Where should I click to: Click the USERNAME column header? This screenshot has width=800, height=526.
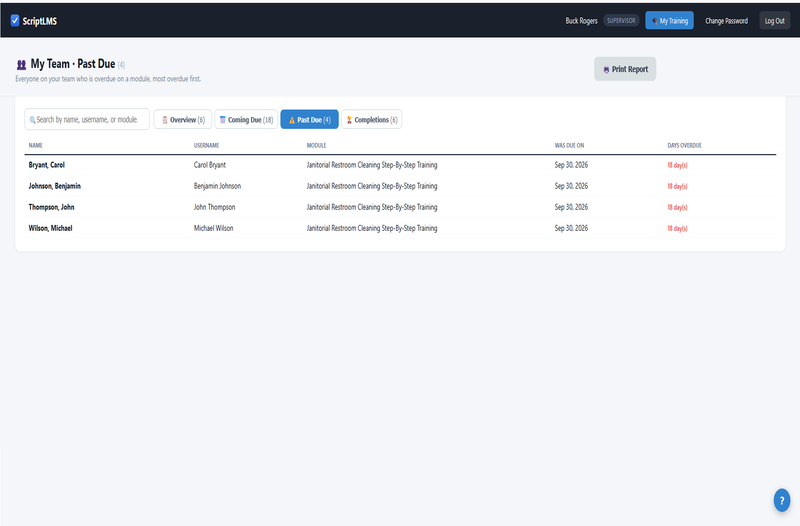(206, 145)
